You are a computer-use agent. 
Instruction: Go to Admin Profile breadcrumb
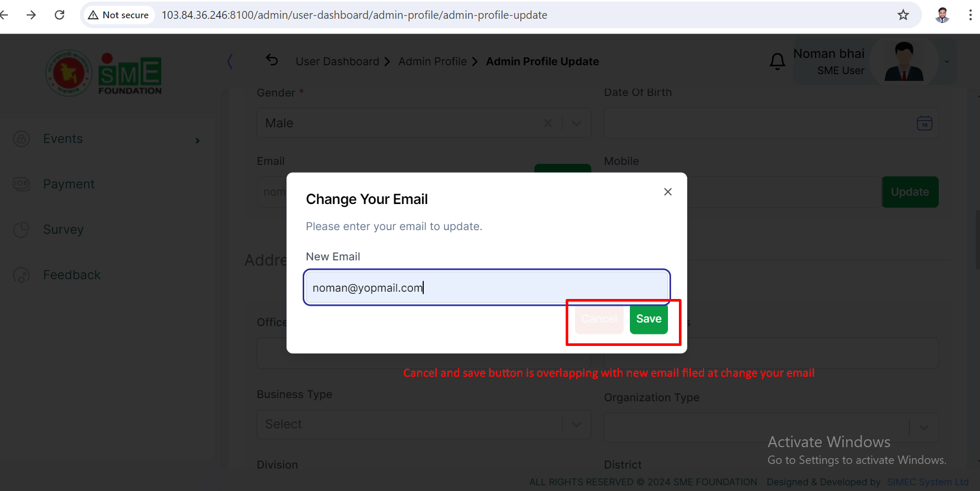(433, 62)
